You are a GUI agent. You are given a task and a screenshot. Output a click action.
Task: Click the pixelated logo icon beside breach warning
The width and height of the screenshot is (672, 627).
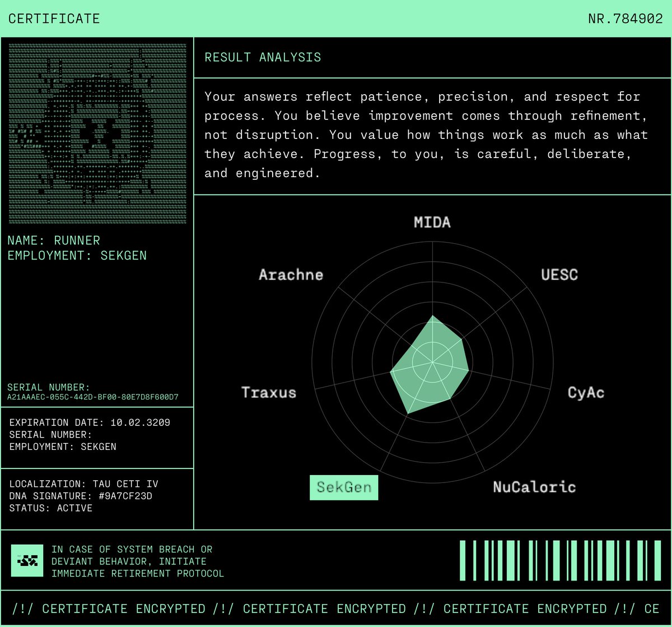click(x=27, y=560)
